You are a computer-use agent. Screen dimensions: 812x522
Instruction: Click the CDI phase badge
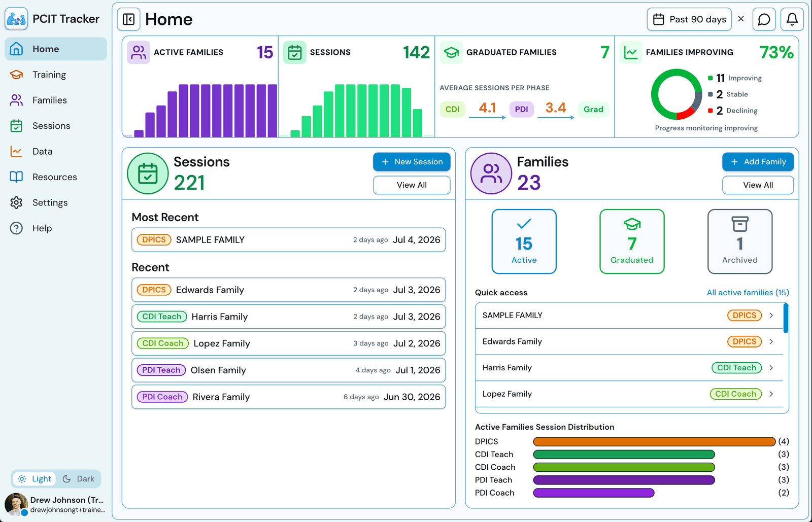[x=452, y=109]
